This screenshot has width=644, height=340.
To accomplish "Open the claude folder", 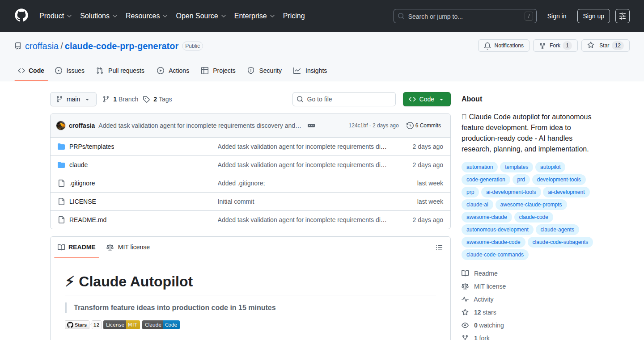I will click(78, 165).
